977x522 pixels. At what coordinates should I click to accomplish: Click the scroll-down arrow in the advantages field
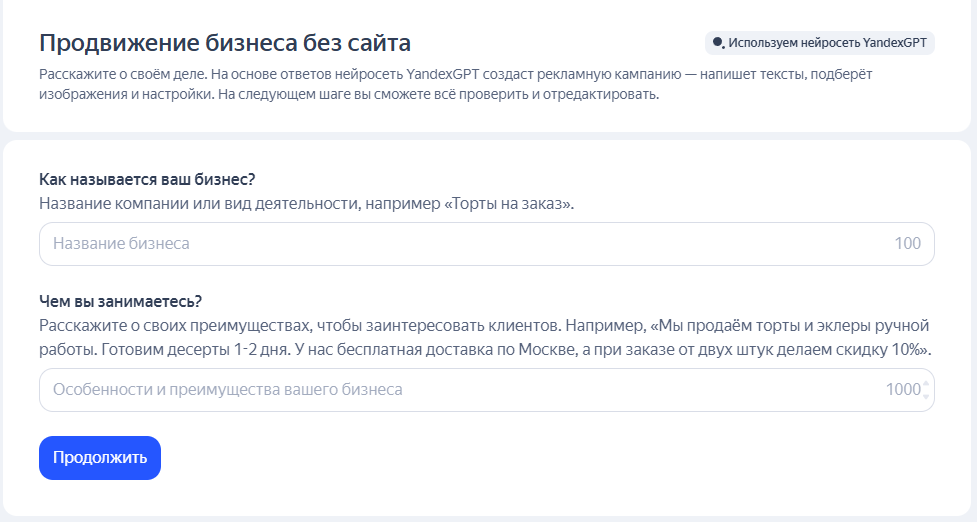926,396
